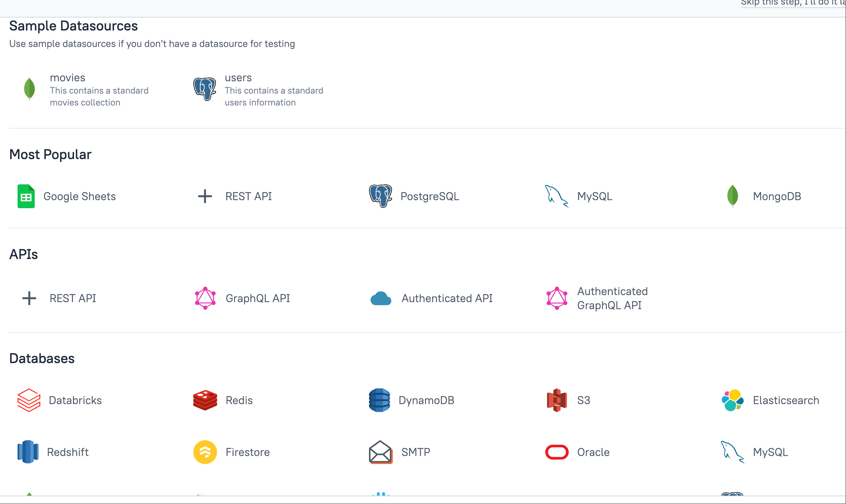Select the users sample PostgreSQL elephant icon
Viewport: 846px width, 504px height.
tap(205, 89)
